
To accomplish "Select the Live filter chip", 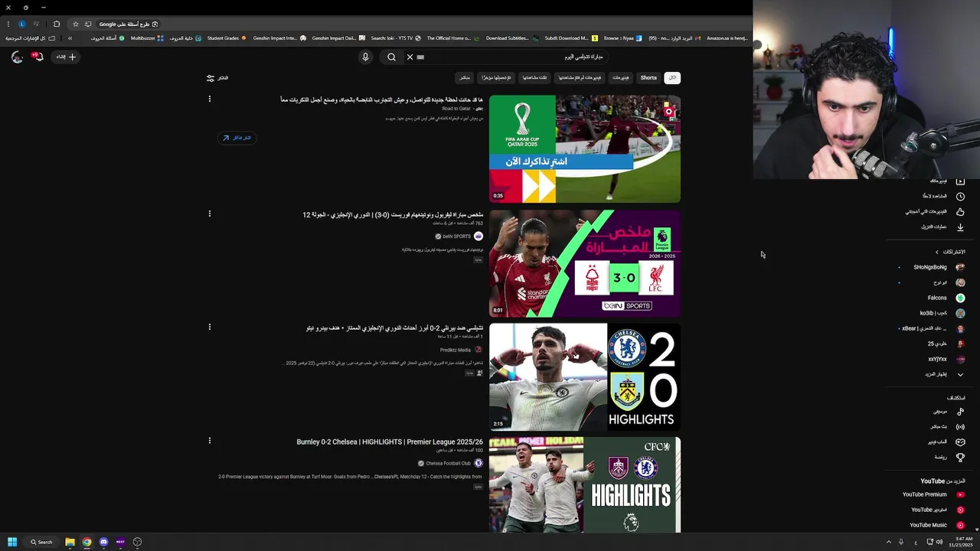I will [464, 77].
